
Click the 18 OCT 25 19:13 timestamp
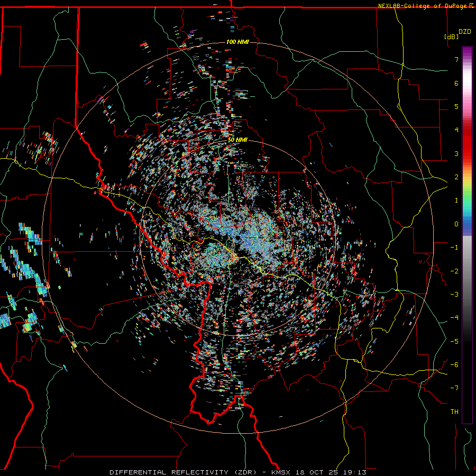click(331, 472)
